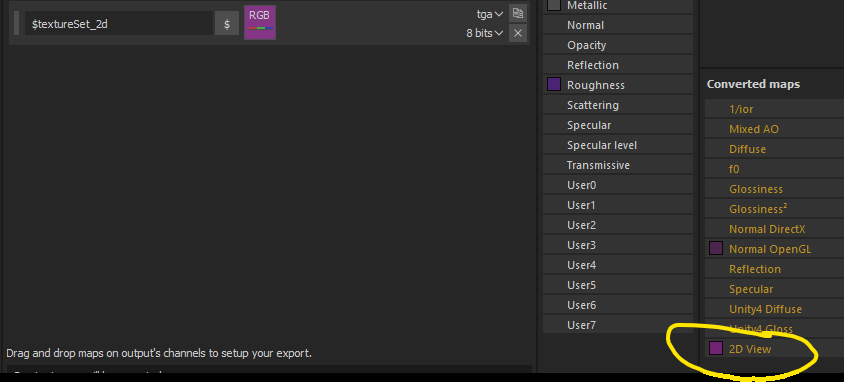Select the Unity4 Diffuse converted map

pos(775,309)
